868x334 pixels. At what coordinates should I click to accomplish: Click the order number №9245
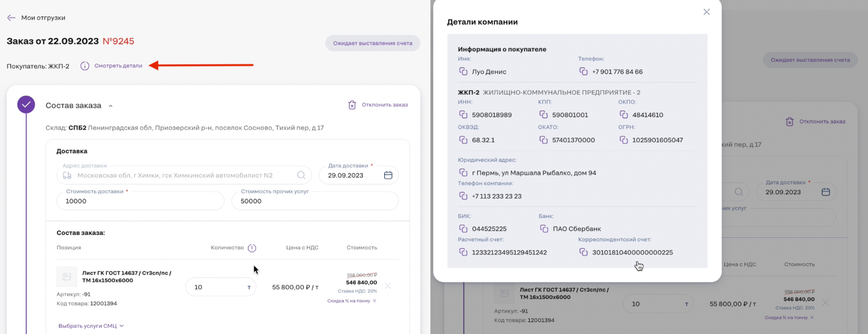118,41
